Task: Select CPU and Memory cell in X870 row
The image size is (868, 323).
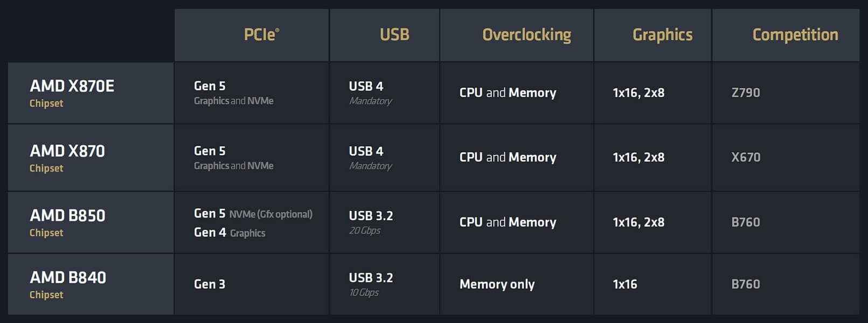Action: coord(508,157)
